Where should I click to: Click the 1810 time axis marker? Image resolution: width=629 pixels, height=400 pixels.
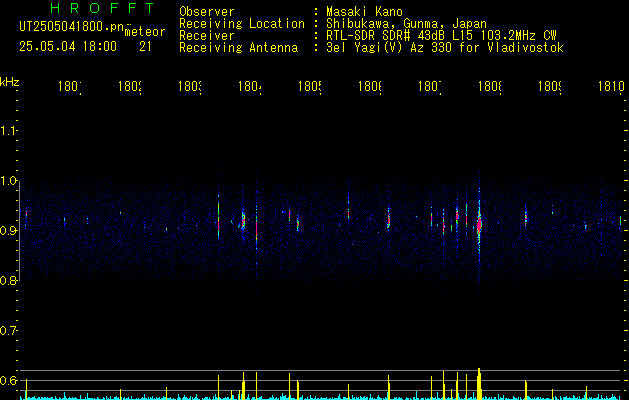[x=611, y=86]
